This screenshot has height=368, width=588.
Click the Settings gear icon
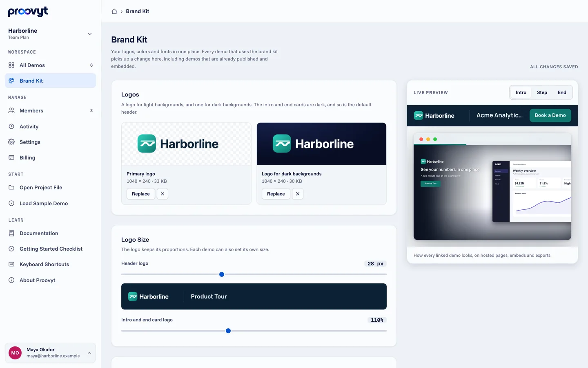(x=11, y=142)
